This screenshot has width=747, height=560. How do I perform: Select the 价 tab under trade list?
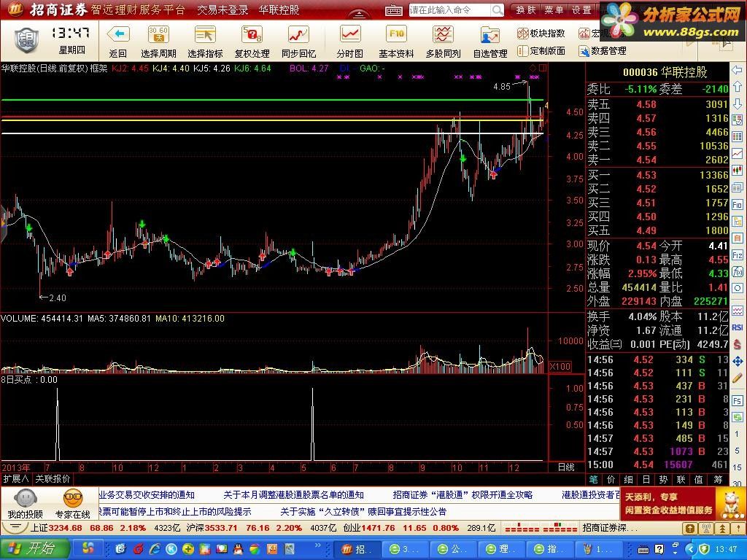611,479
